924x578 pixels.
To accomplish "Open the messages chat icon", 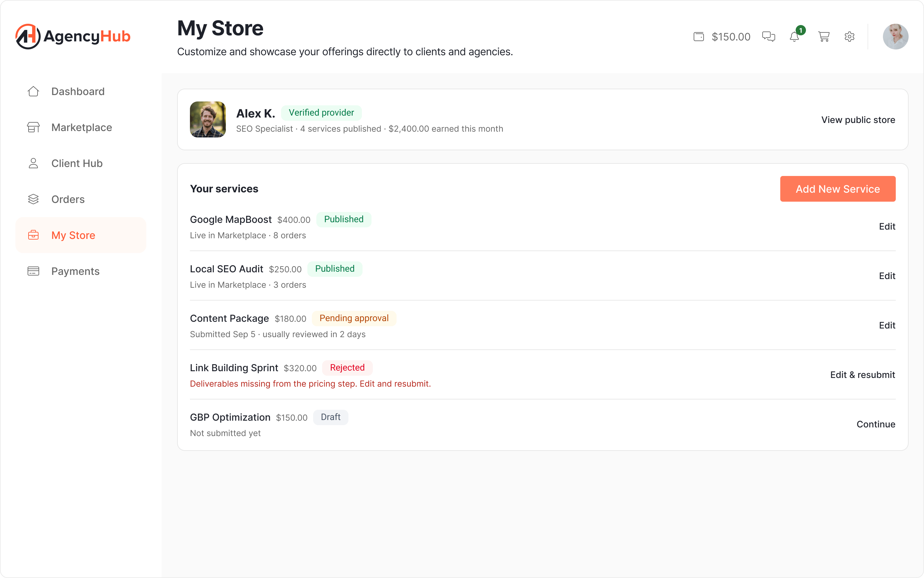I will click(769, 37).
